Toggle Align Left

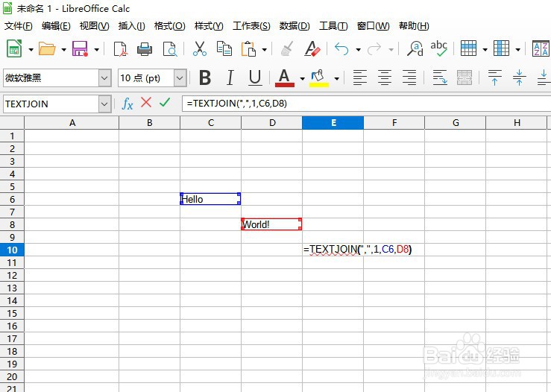point(360,78)
